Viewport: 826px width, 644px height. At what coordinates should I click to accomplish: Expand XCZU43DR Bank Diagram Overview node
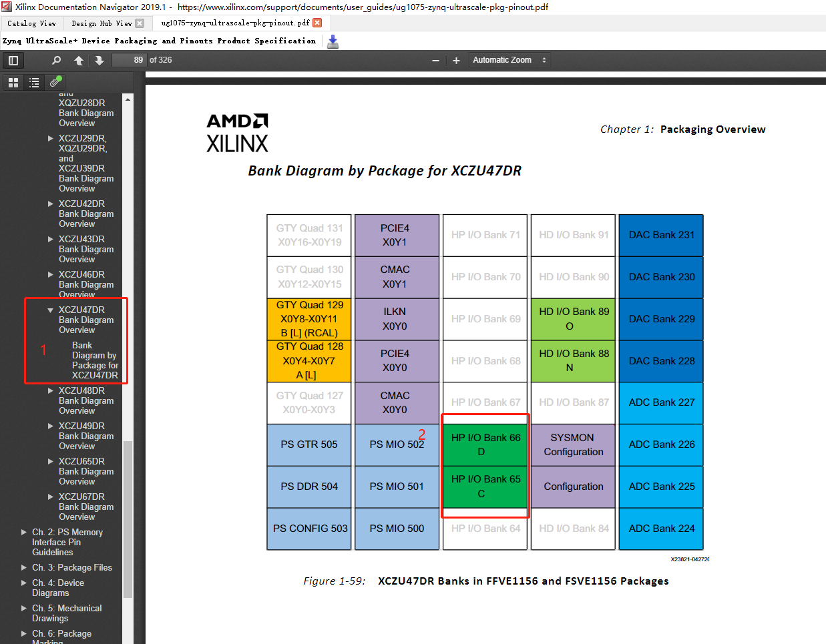[x=51, y=240]
